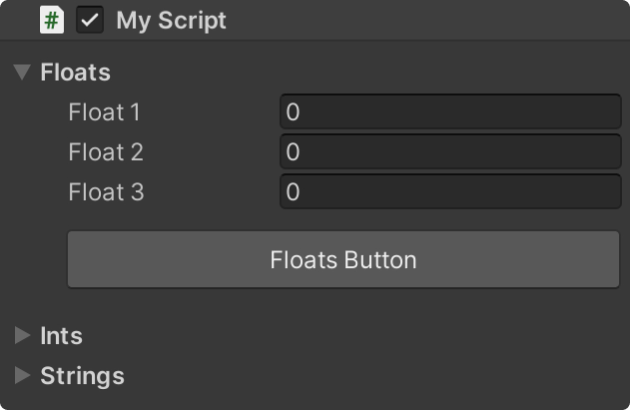Click blank row area right of Ints label
The width and height of the screenshot is (630, 410).
click(350, 336)
